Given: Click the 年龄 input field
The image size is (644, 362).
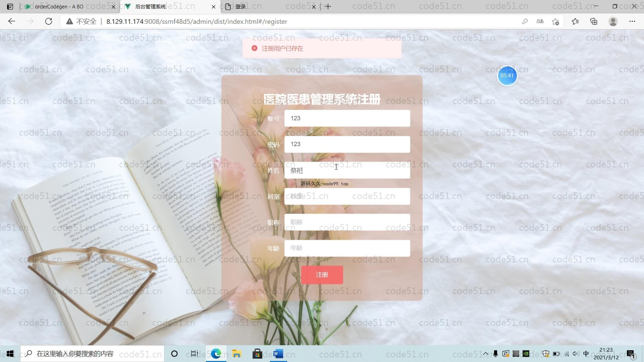Looking at the screenshot, I should [347, 248].
